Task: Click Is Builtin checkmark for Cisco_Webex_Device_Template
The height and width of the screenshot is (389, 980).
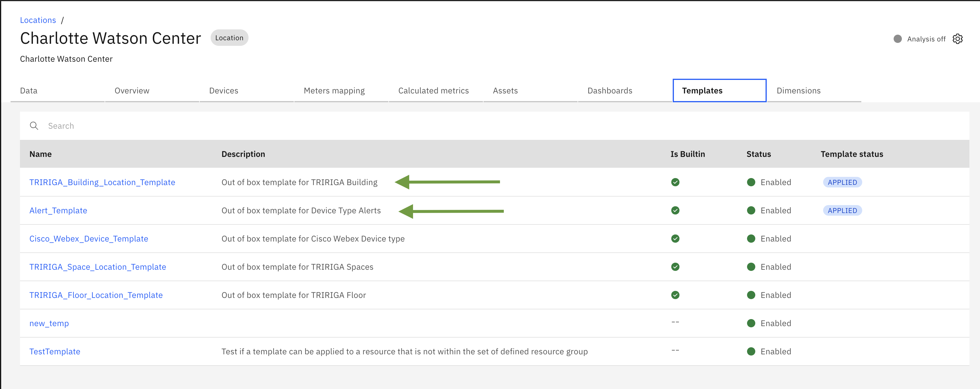Action: point(675,239)
